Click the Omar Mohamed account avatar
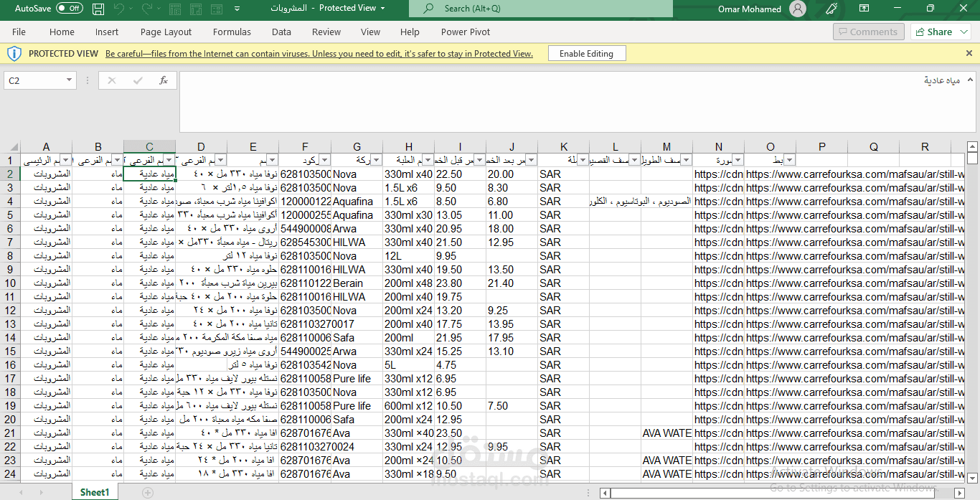Image resolution: width=980 pixels, height=500 pixels. coord(797,9)
